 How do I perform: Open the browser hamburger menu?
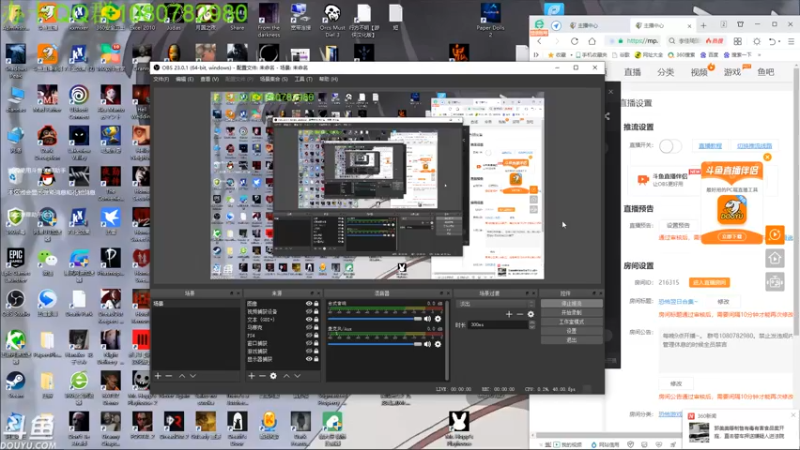point(791,41)
